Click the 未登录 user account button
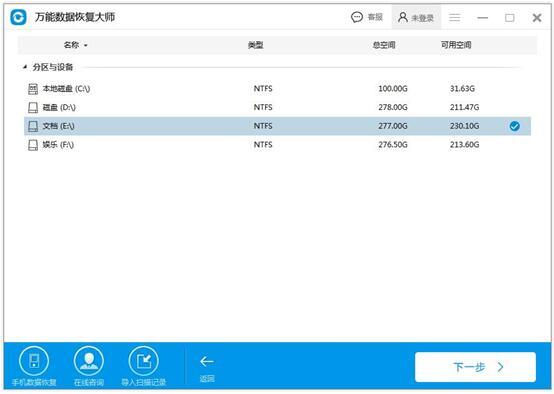554x394 pixels. [416, 17]
